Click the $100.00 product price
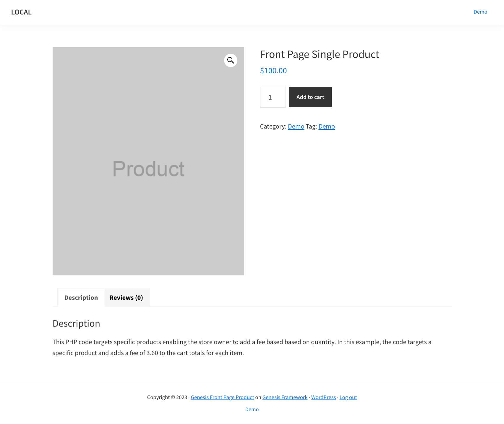This screenshot has width=504, height=424. coord(273,71)
